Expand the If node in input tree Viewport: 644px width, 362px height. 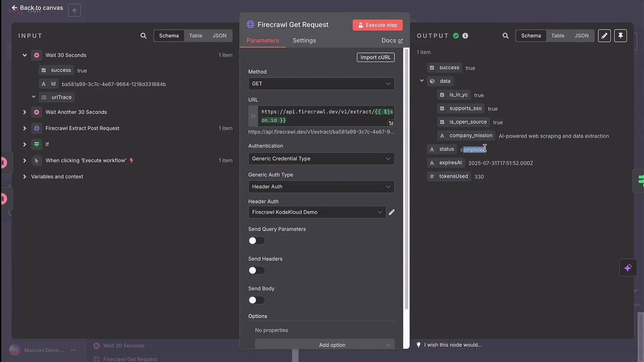[24, 144]
